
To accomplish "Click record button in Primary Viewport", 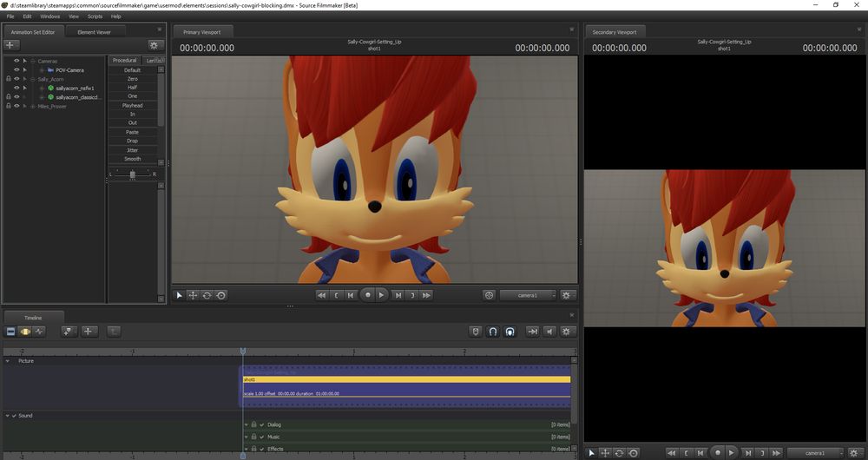I will (367, 295).
